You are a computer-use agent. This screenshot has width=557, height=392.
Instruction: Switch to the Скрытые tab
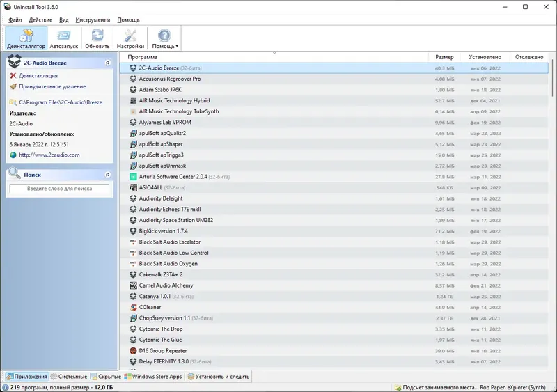tap(106, 377)
